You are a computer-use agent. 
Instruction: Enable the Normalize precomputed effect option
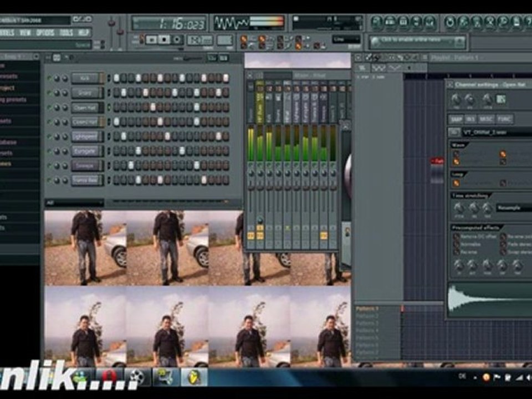pyautogui.click(x=457, y=243)
